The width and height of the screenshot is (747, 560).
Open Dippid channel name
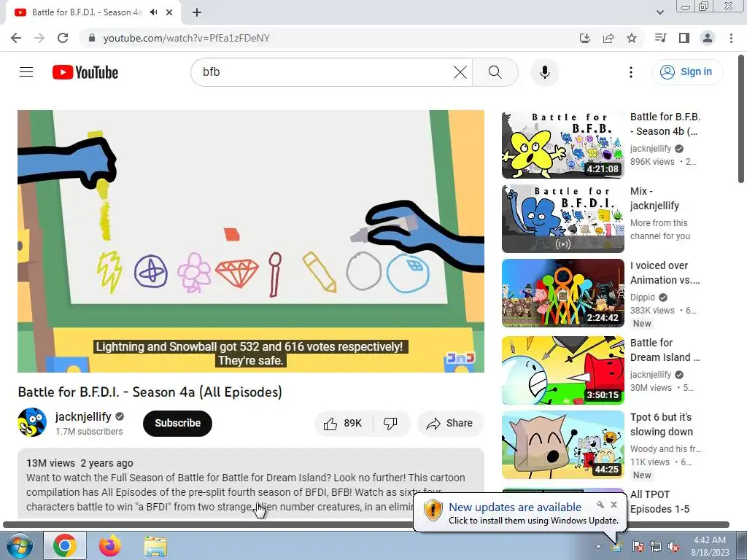click(643, 297)
